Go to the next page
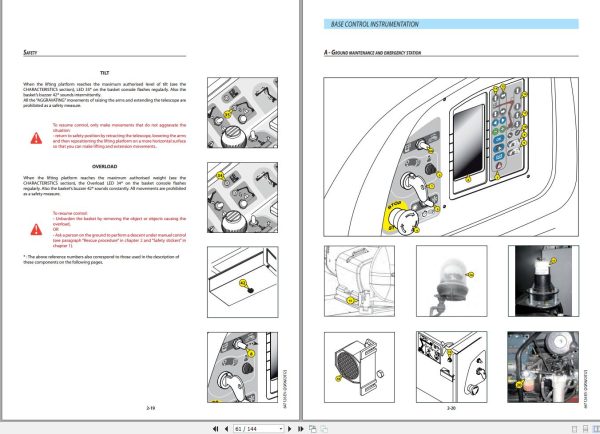The image size is (600, 434). [290, 429]
